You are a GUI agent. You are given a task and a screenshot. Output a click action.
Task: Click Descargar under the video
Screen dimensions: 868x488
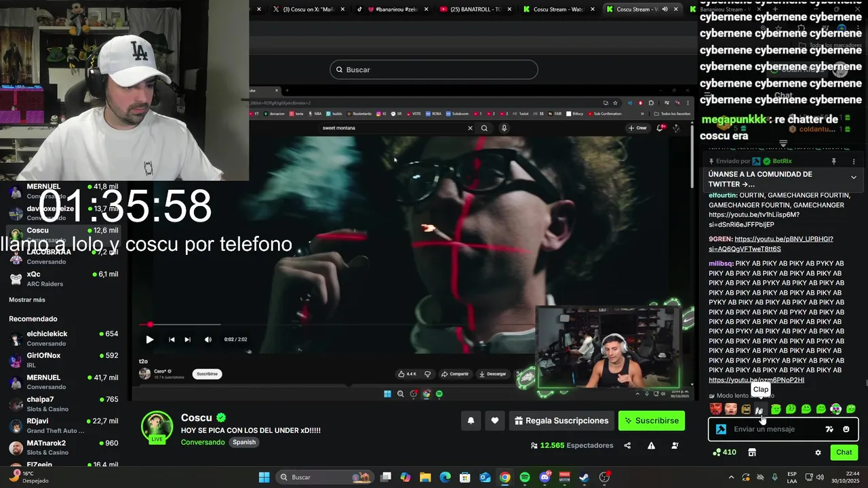pyautogui.click(x=492, y=373)
